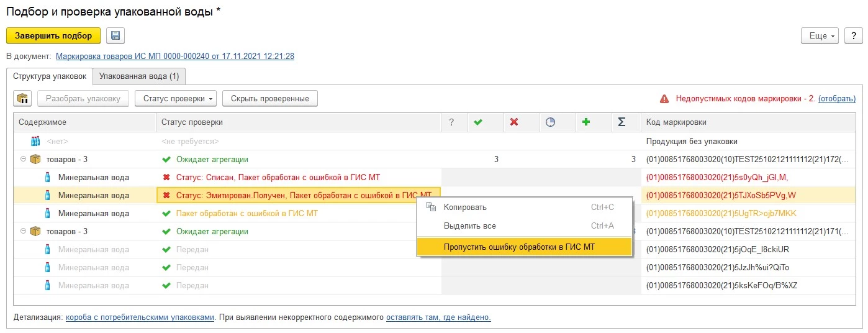Click the barcode scanner icon button
The width and height of the screenshot is (868, 333).
24,98
